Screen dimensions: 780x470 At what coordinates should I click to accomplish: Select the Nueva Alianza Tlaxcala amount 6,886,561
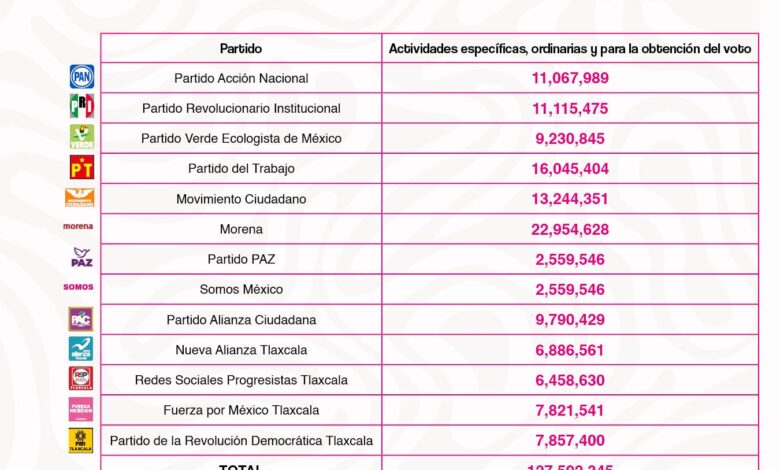coord(570,350)
